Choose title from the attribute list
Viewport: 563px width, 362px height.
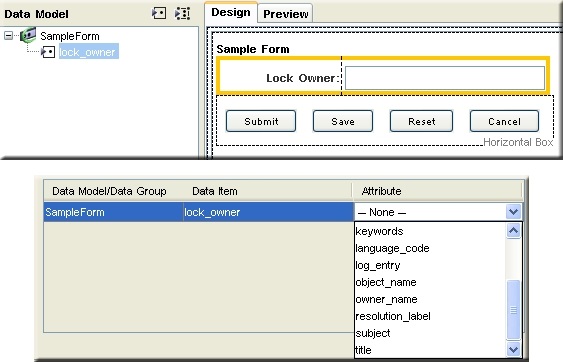coord(430,350)
